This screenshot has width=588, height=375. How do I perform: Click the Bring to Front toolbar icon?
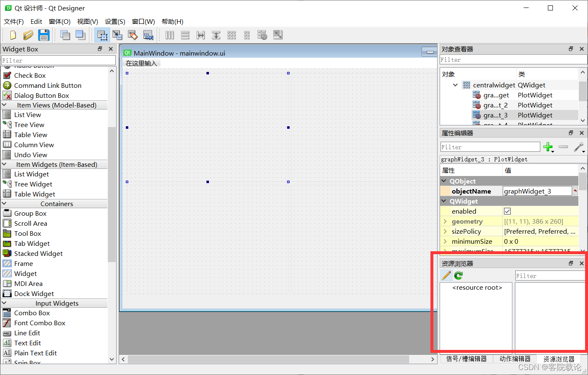[80, 35]
